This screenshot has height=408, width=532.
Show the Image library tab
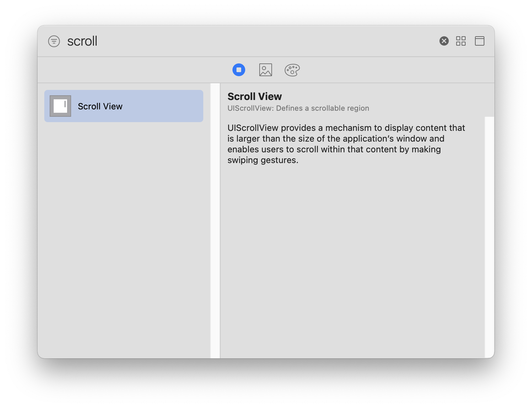pyautogui.click(x=265, y=70)
